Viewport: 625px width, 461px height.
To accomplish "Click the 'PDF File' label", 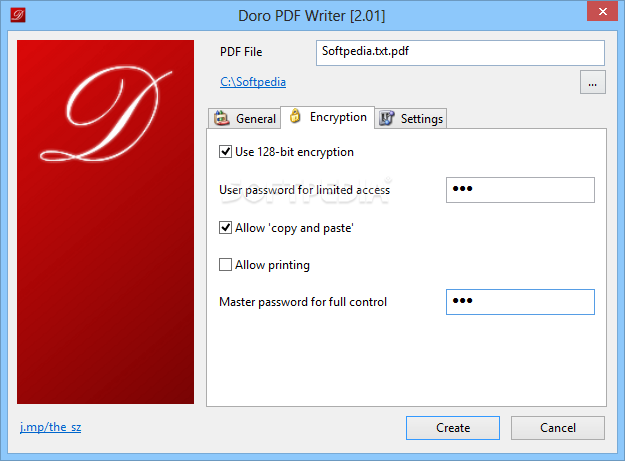I will click(x=241, y=52).
